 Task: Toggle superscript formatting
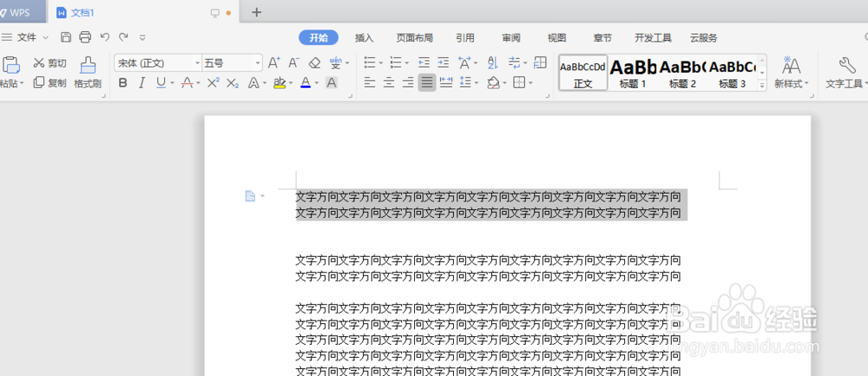point(214,83)
